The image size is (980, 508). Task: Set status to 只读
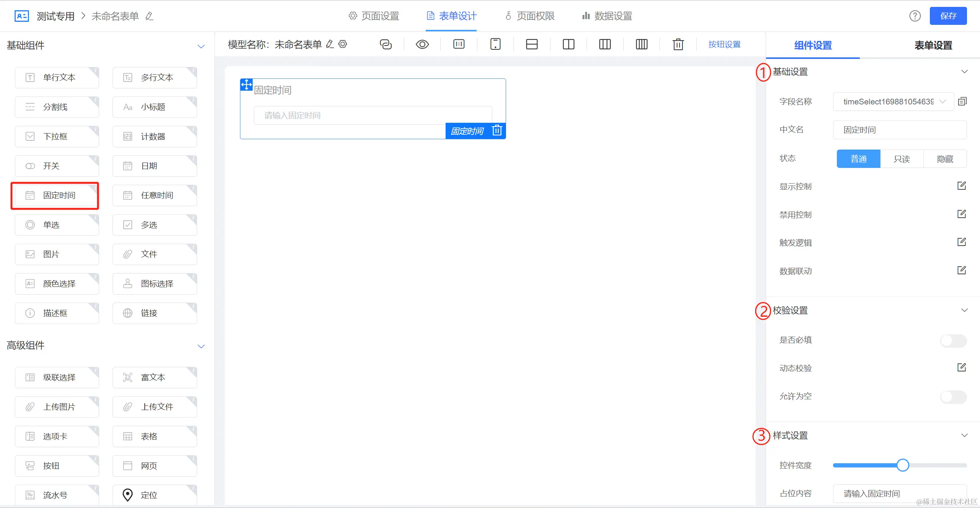[902, 159]
